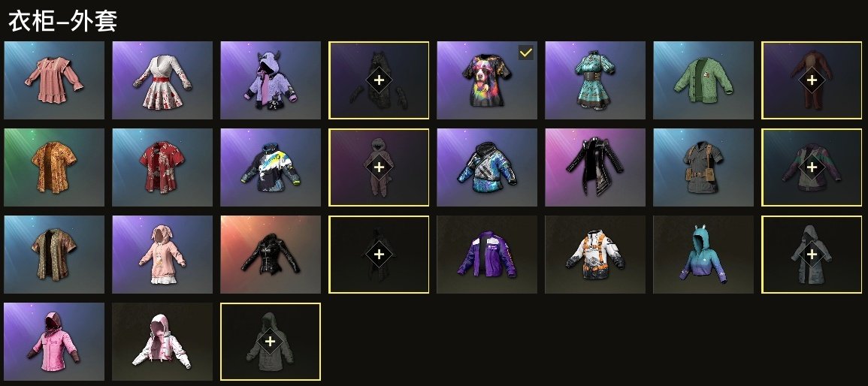The width and height of the screenshot is (868, 386).
Task: Select the teal-purple gradient eared hoodie
Action: (x=703, y=255)
